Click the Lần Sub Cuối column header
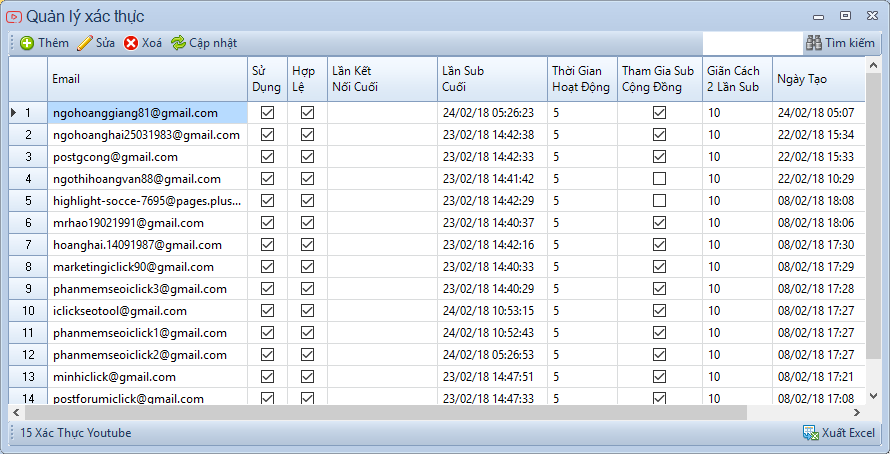890x454 pixels. [x=491, y=79]
